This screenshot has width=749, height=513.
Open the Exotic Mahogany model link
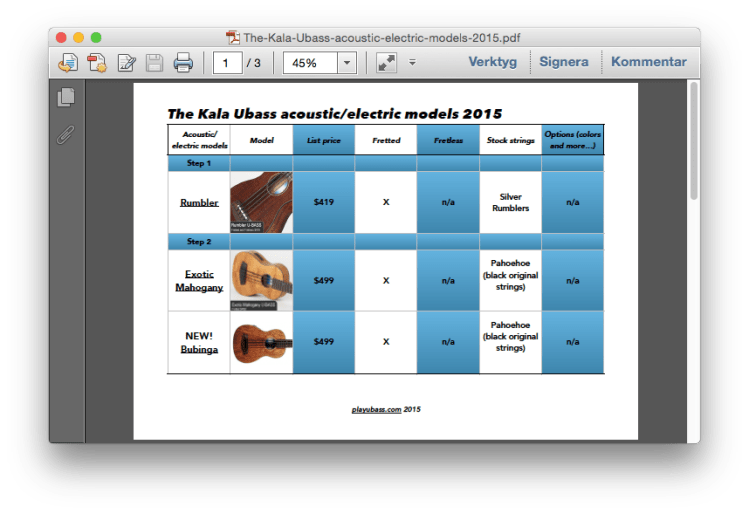coord(199,280)
